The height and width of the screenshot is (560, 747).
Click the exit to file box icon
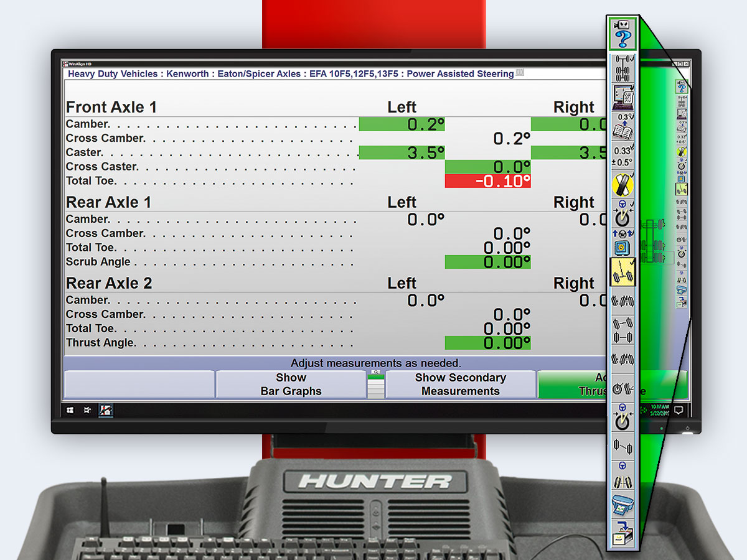(x=622, y=534)
